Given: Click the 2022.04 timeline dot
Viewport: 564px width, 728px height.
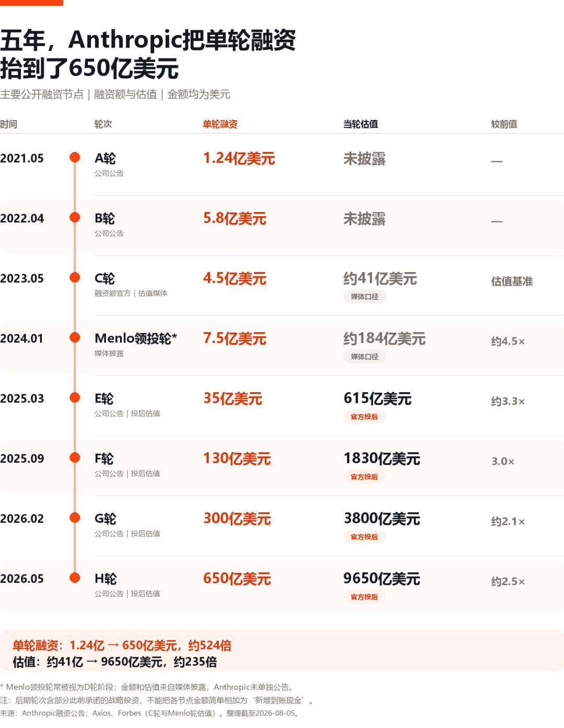Looking at the screenshot, I should 75,217.
